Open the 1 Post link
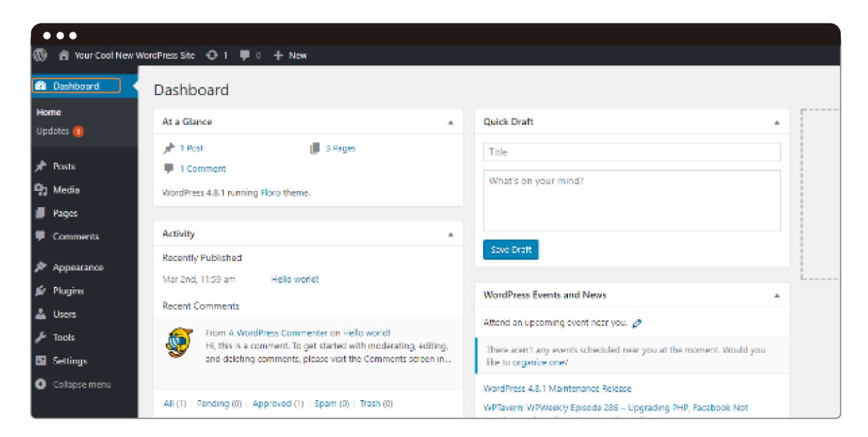868x437 pixels. (x=192, y=148)
